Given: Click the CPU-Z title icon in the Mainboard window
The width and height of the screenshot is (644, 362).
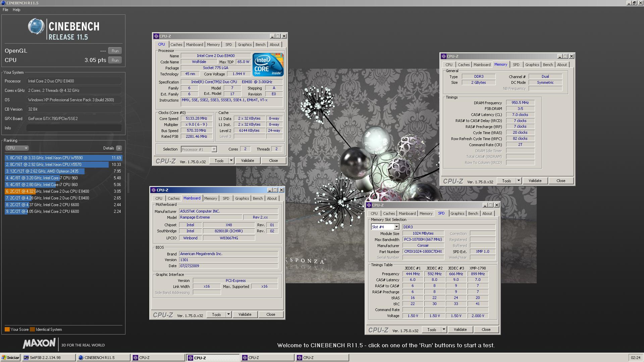Looking at the screenshot, I should (153, 190).
